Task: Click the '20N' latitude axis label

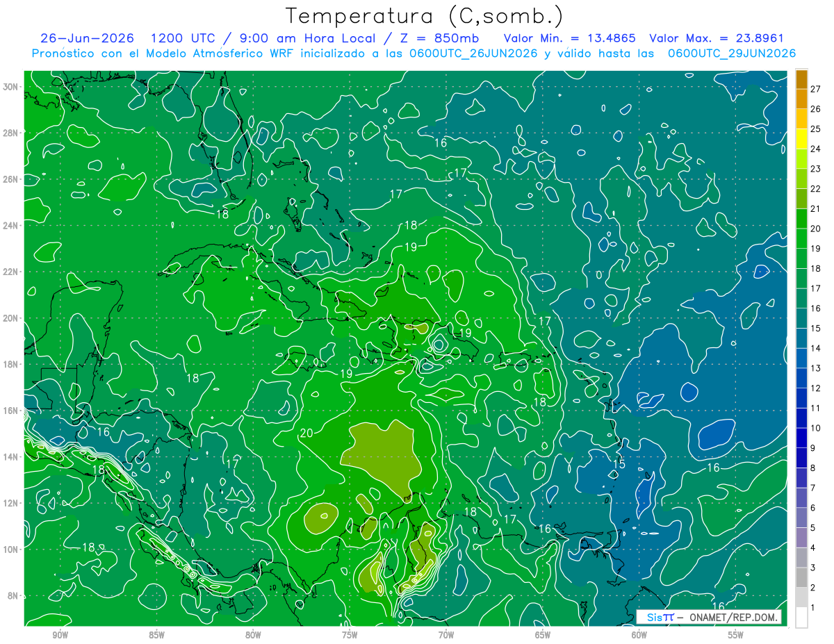Action: coord(11,318)
